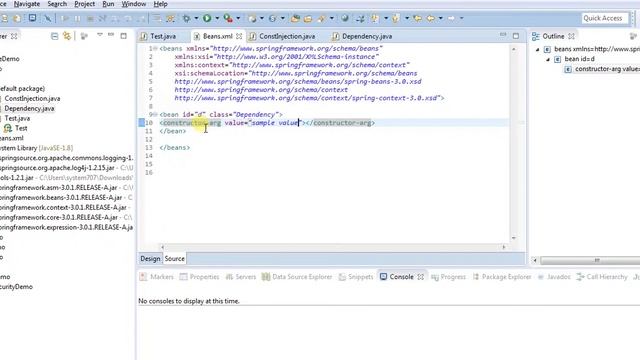Click the green Run button icon
This screenshot has width=640, height=360.
pos(207,18)
